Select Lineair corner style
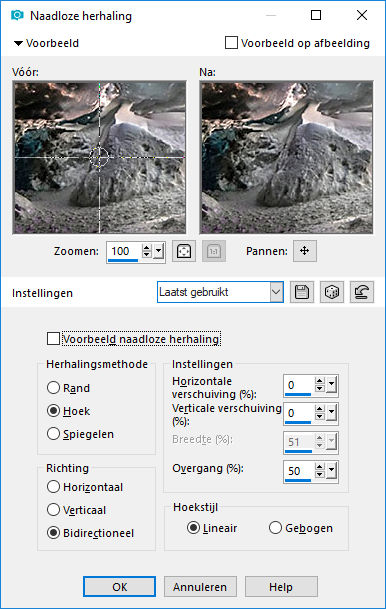Image resolution: width=386 pixels, height=609 pixels. [193, 528]
